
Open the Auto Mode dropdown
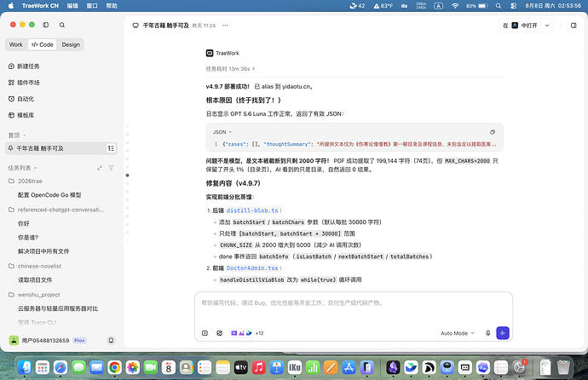pyautogui.click(x=458, y=333)
